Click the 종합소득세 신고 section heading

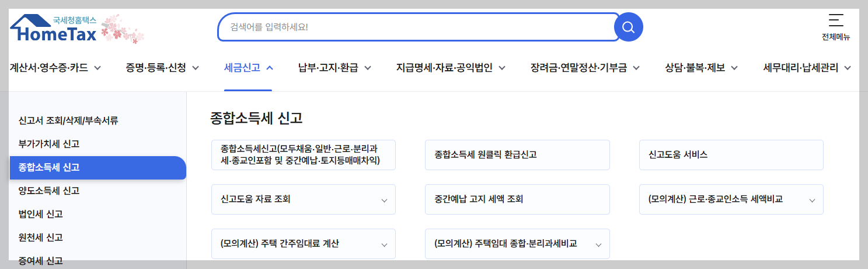256,118
